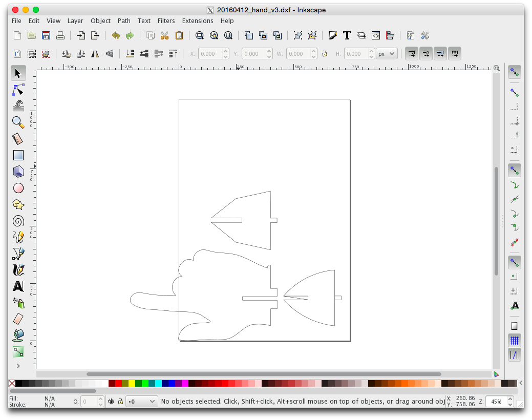Select the Gradient tool

tap(18, 352)
